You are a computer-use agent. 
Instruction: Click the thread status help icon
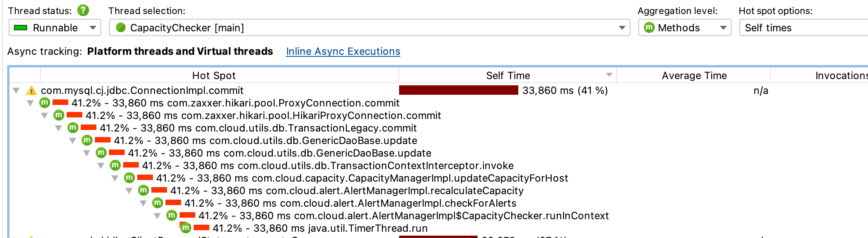[x=83, y=11]
